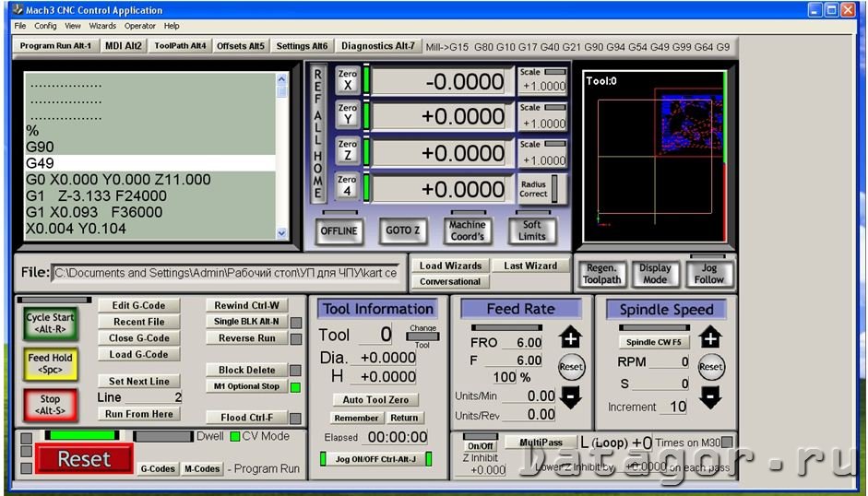Reset spindle speed override

tap(711, 367)
